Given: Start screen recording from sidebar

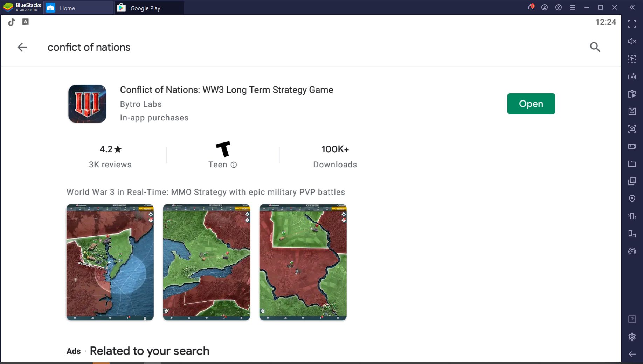Looking at the screenshot, I should coord(632,146).
